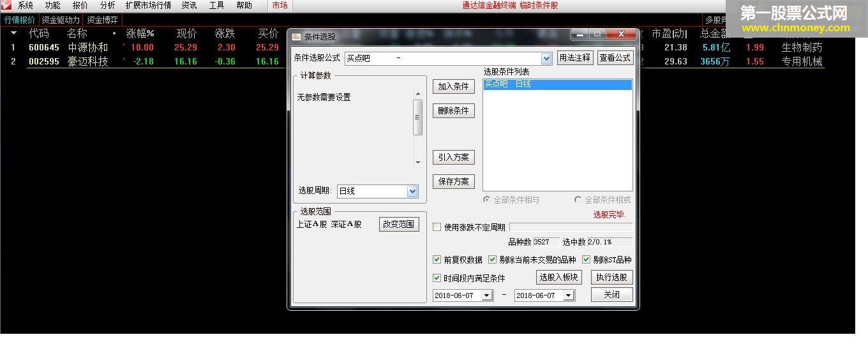
Task: Click the 关闭 button
Action: (611, 294)
